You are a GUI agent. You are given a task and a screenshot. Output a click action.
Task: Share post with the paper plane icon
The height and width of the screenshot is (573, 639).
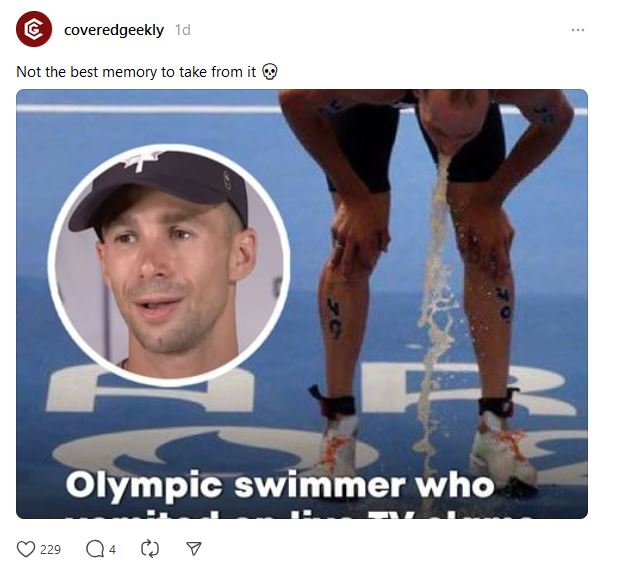[x=194, y=549]
